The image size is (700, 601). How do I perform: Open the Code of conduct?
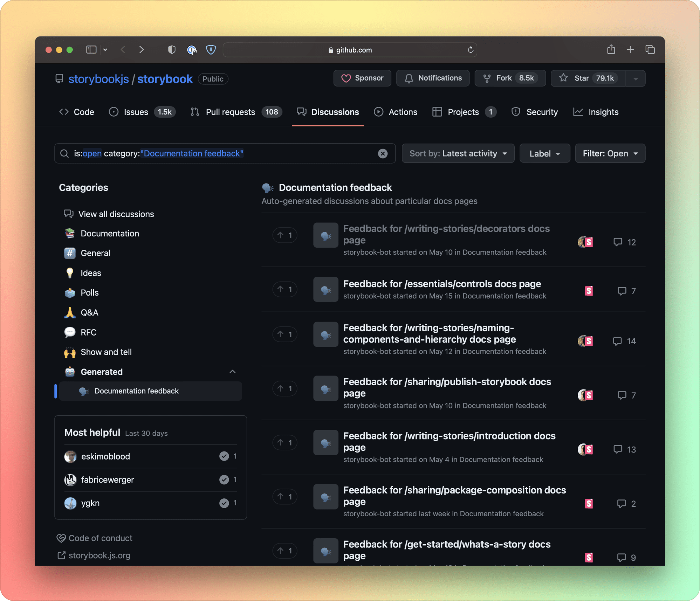(x=100, y=538)
